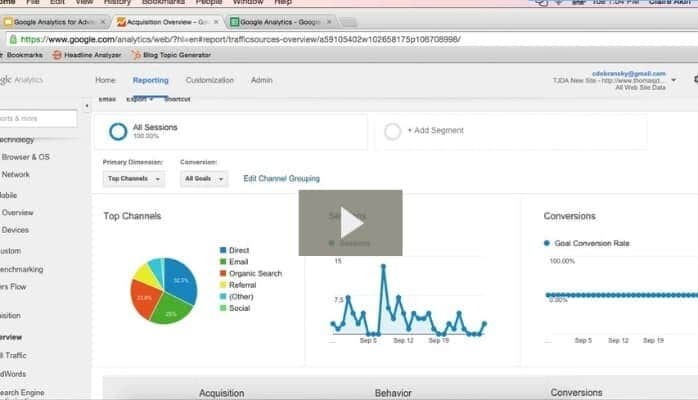
Task: Go to the Home tab in Analytics
Action: point(105,80)
